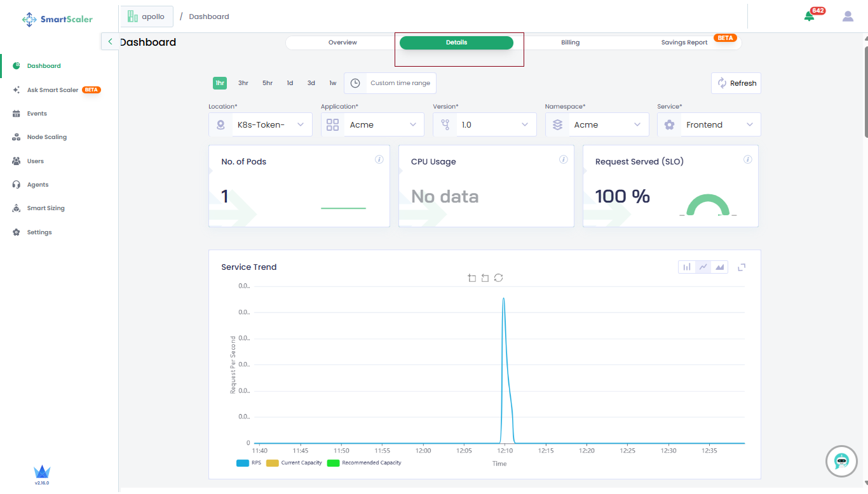Click the SmartScaler logo
The width and height of the screenshot is (868, 494).
(57, 19)
